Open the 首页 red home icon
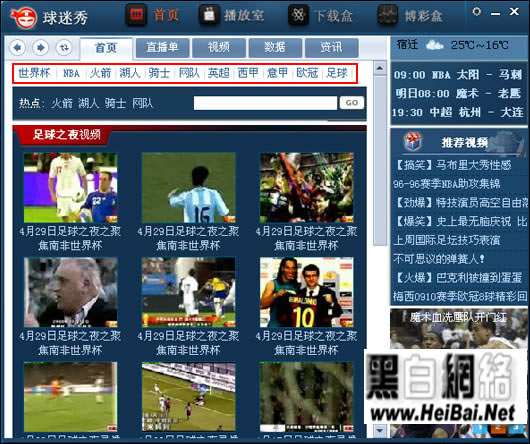Screen dimensions: 530x444 (x=136, y=15)
